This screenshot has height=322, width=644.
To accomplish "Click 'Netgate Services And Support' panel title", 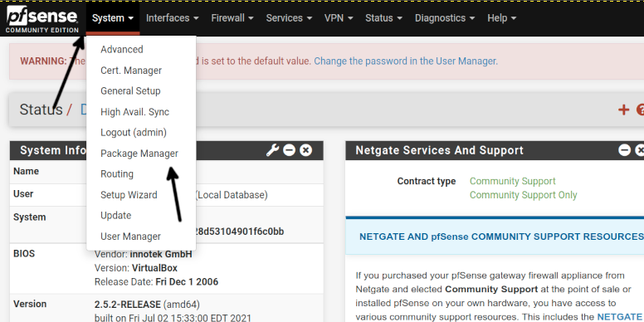I will [x=440, y=150].
